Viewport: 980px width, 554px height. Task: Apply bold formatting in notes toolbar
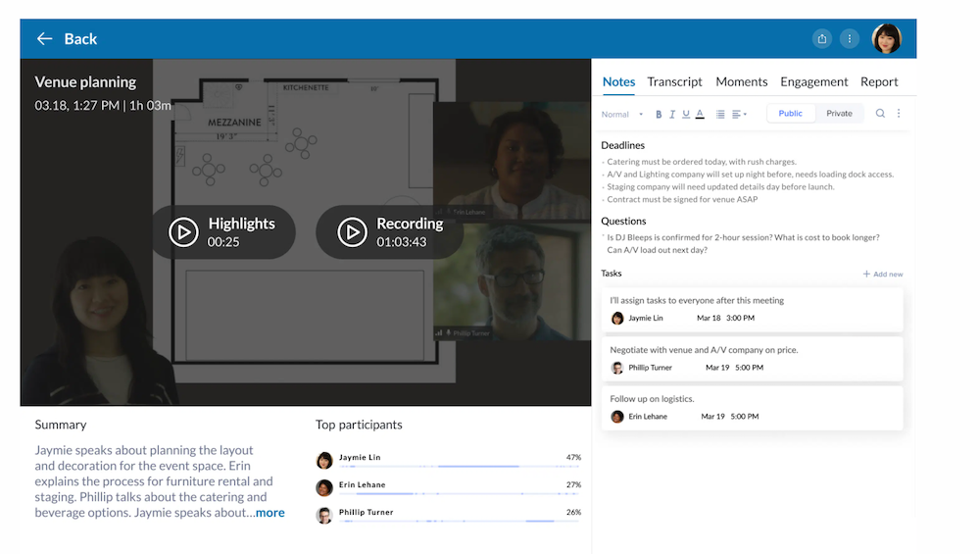click(659, 115)
